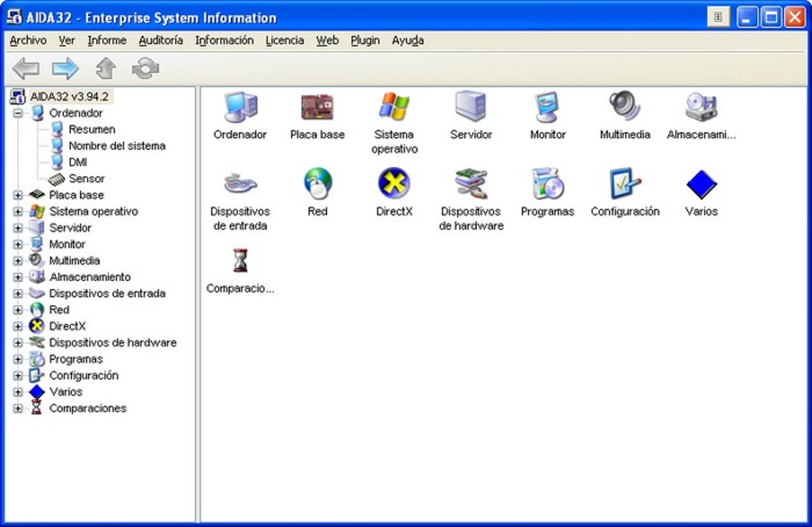Expand the Dispositivos de hardware tree node

click(18, 342)
